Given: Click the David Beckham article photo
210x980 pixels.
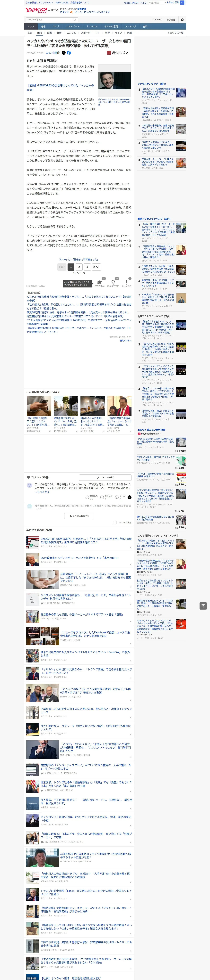Looking at the screenshot, I should pyautogui.click(x=114, y=81).
